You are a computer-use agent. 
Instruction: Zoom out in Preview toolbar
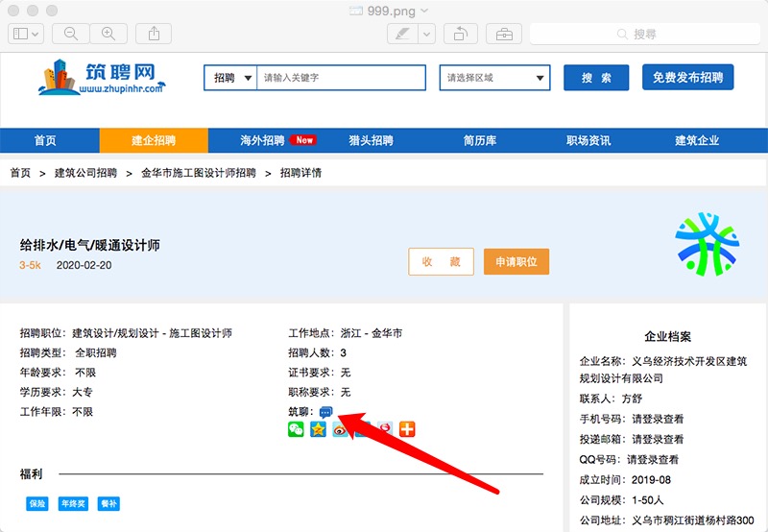coord(71,34)
